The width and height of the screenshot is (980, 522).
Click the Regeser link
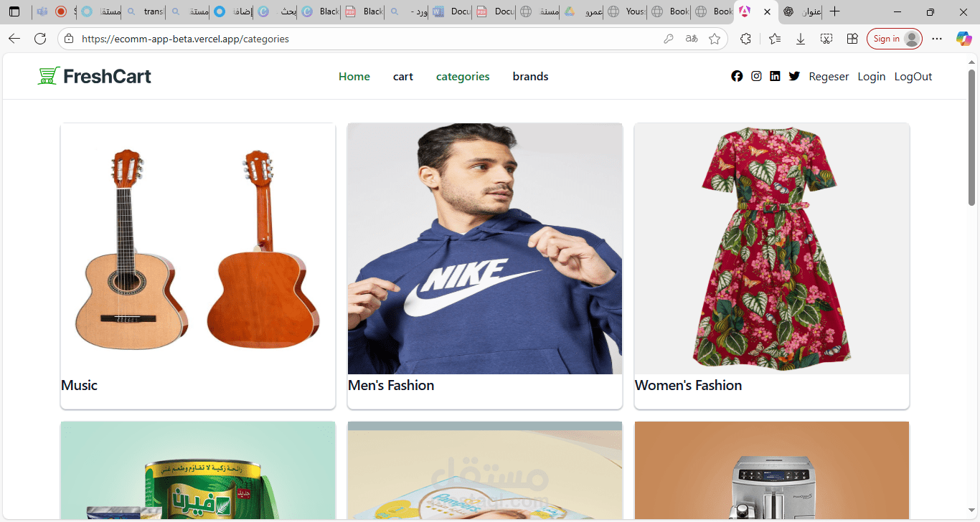tap(829, 77)
